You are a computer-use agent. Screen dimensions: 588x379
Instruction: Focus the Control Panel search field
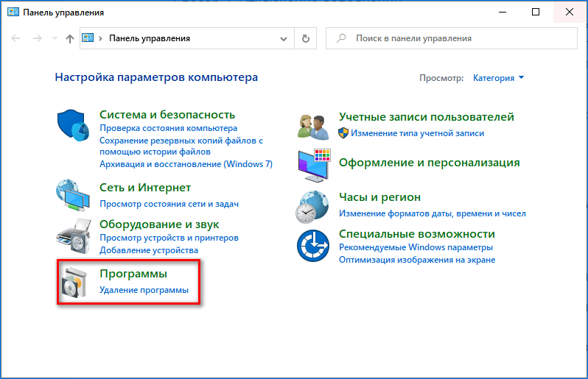pyautogui.click(x=452, y=38)
